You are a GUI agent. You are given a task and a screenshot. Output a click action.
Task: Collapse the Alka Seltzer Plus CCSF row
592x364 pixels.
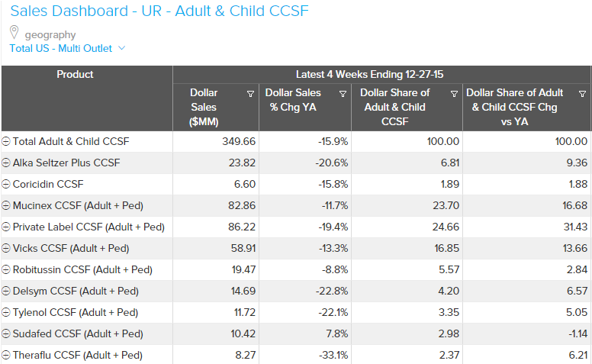(x=6, y=163)
